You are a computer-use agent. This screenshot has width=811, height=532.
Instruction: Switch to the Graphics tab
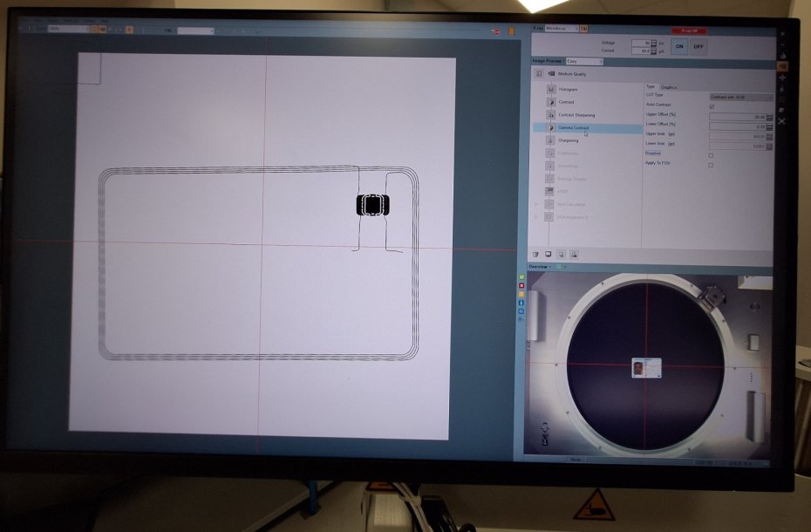point(669,87)
